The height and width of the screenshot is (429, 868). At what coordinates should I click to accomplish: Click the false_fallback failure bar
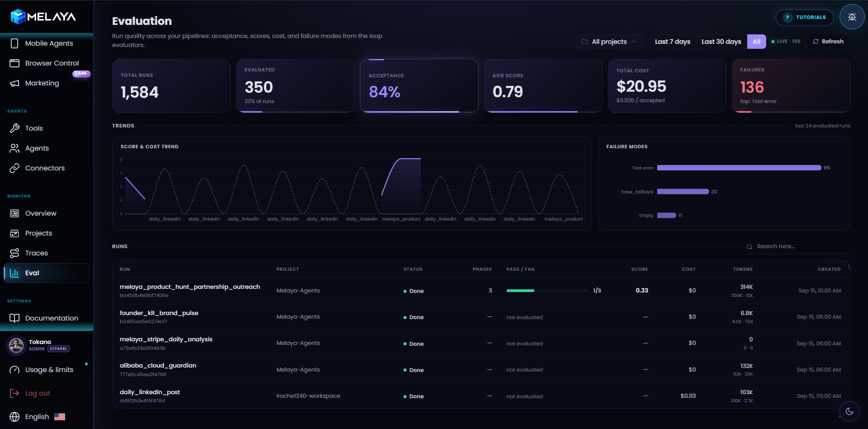point(683,192)
